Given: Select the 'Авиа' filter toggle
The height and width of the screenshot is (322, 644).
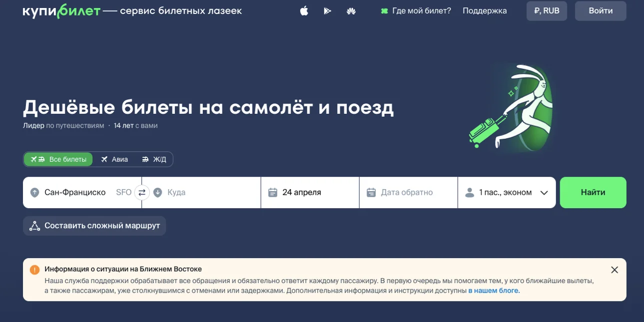Looking at the screenshot, I should 114,159.
